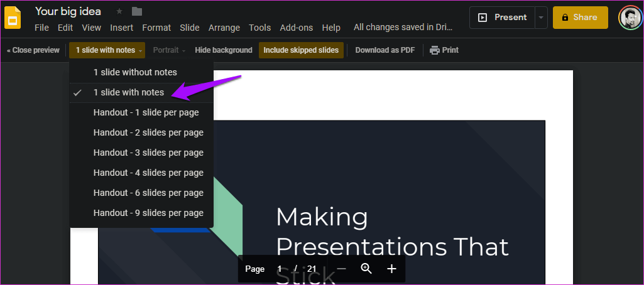Click the slide preview title text
Image resolution: width=644 pixels, height=285 pixels.
[392, 247]
